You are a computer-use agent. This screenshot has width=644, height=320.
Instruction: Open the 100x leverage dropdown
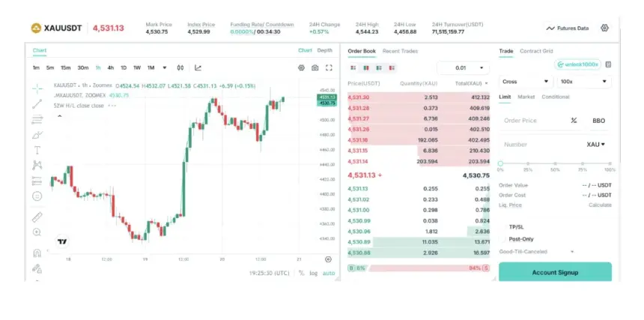pyautogui.click(x=583, y=82)
